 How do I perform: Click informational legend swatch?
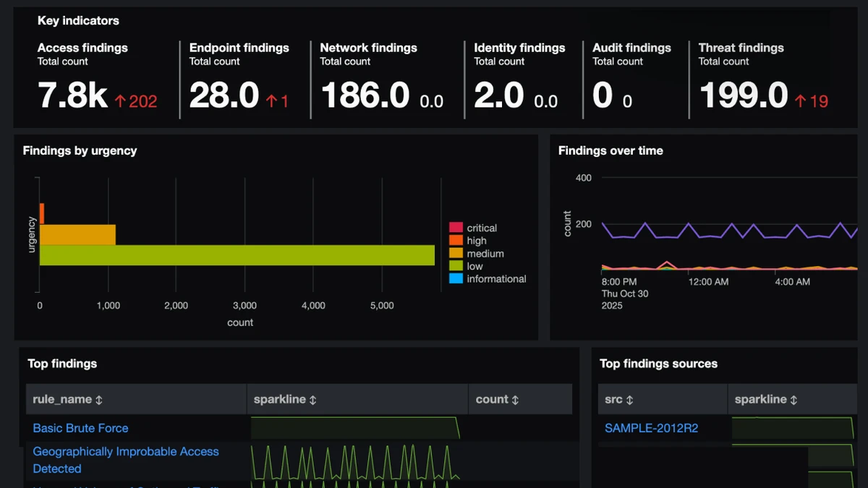point(456,279)
